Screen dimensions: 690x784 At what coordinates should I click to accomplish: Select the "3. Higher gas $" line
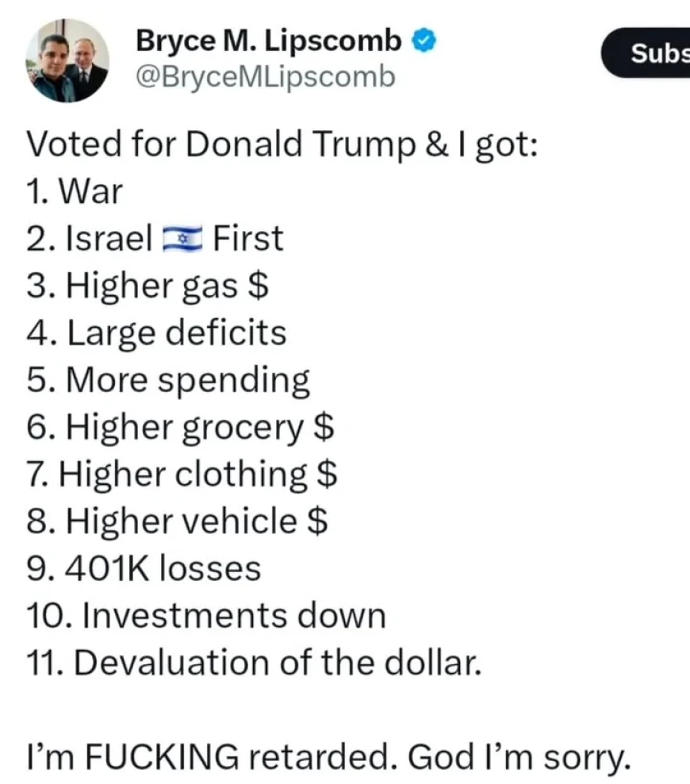(147, 286)
